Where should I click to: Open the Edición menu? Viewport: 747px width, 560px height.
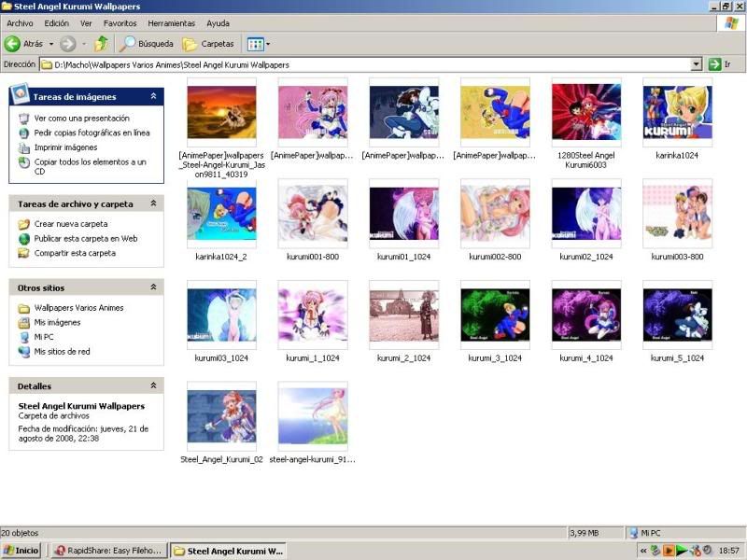point(57,23)
